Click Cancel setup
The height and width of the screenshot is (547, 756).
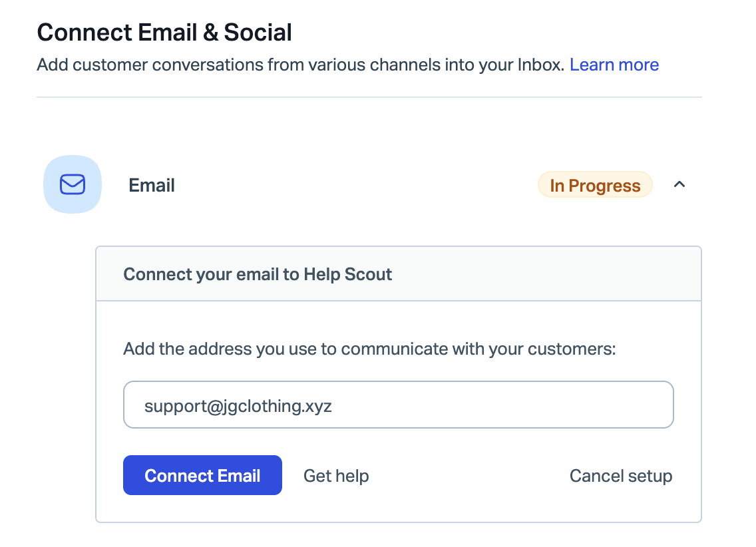click(620, 476)
